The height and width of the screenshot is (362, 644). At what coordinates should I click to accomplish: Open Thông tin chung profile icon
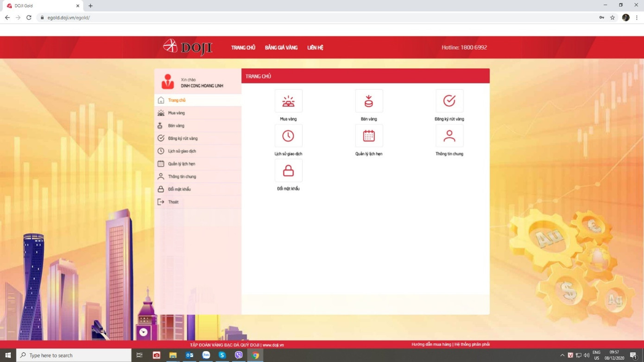448,135
